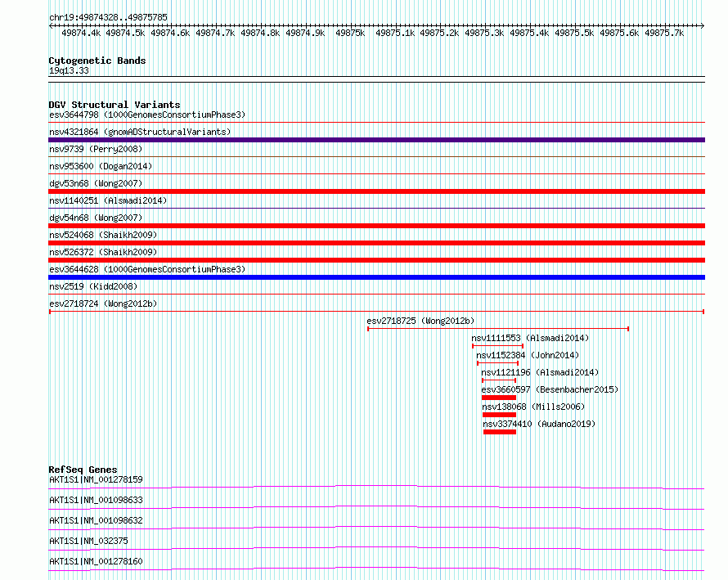Click the red nsv3374410 variant bar
The image size is (728, 580).
coord(500,432)
